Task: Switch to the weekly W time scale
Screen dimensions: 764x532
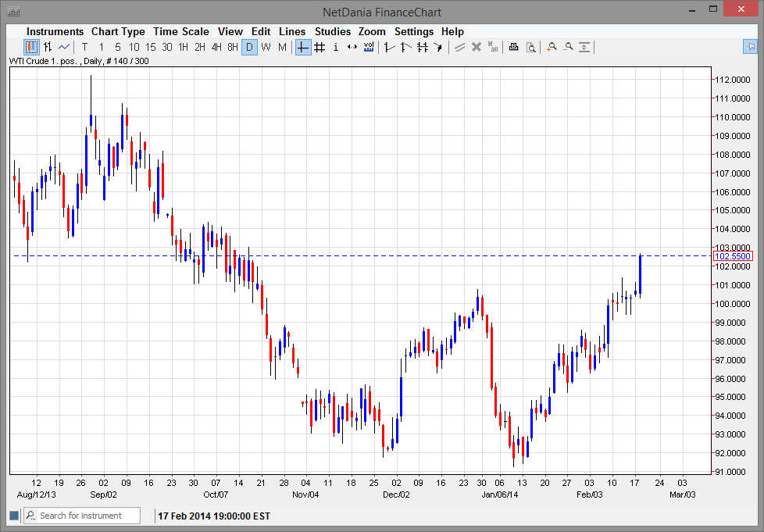Action: point(266,48)
